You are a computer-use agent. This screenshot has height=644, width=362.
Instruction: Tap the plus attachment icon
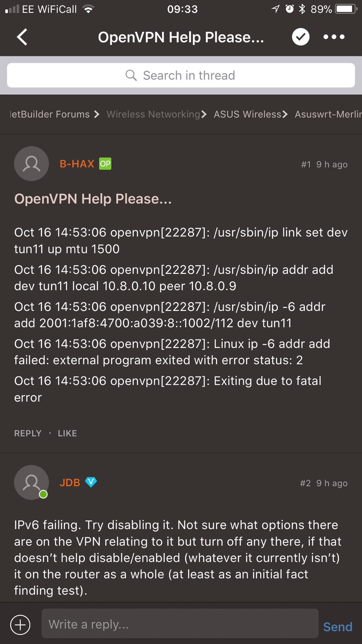click(x=20, y=625)
